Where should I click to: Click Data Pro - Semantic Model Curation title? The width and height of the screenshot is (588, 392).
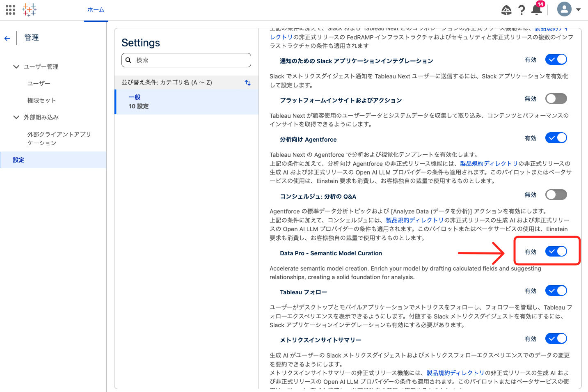331,253
